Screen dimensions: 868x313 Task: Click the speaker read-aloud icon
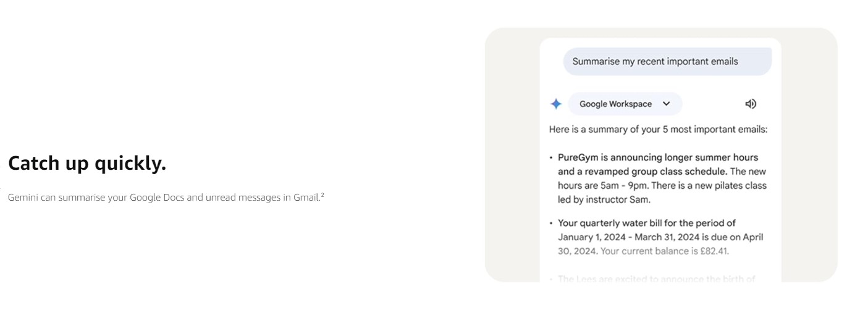[x=751, y=104]
